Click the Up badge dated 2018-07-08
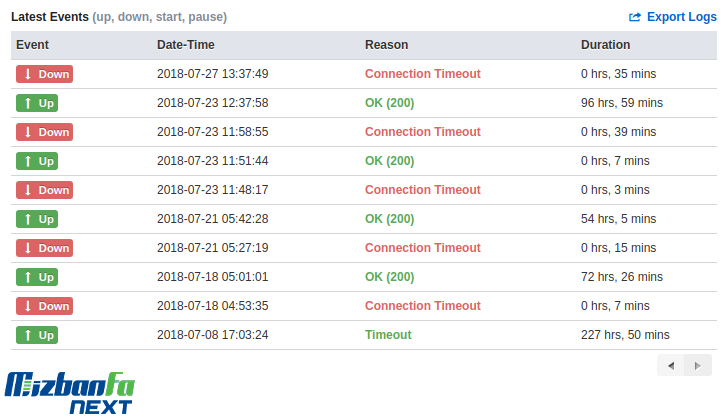725x417 pixels. click(37, 335)
